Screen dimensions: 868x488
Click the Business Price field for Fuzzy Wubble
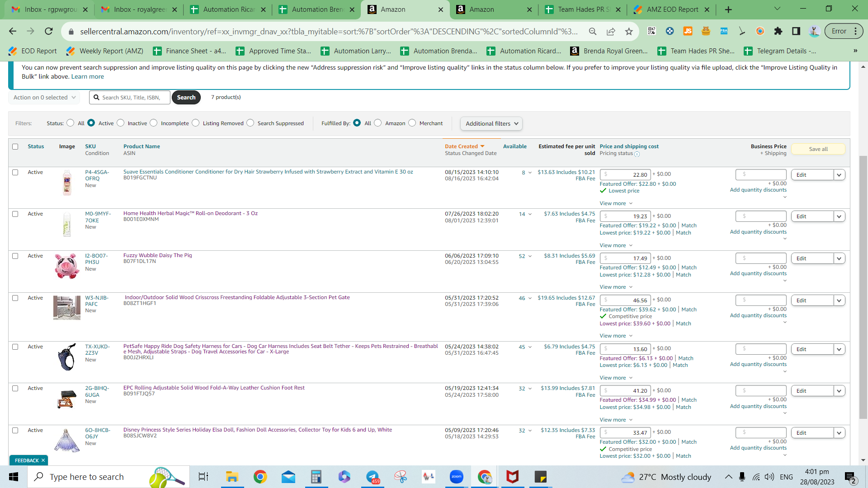761,258
